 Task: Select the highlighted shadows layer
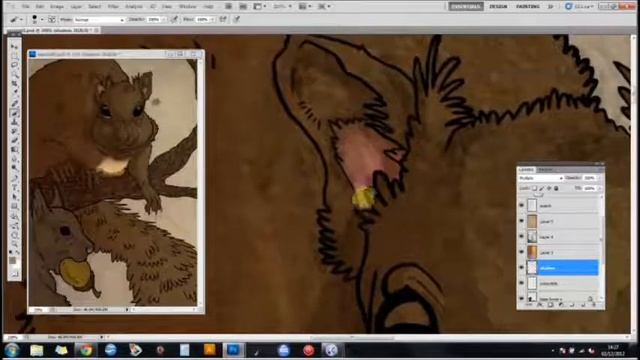(x=563, y=267)
